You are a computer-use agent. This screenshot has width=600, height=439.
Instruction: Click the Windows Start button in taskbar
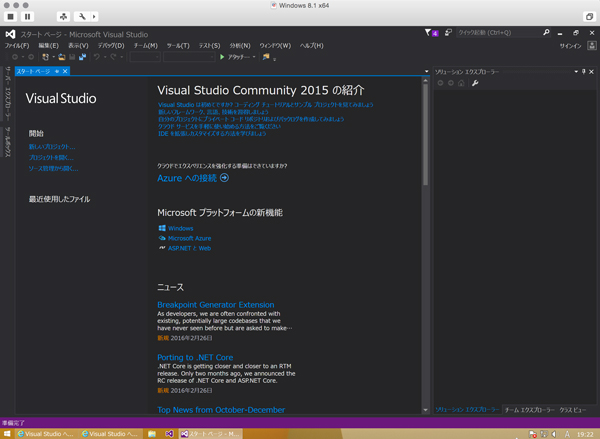coord(7,434)
